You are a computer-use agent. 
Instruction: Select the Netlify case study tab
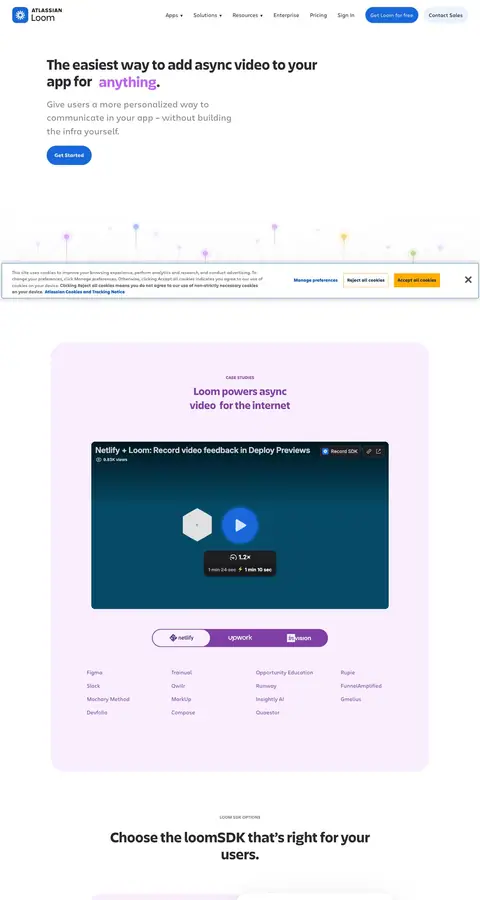coord(181,638)
